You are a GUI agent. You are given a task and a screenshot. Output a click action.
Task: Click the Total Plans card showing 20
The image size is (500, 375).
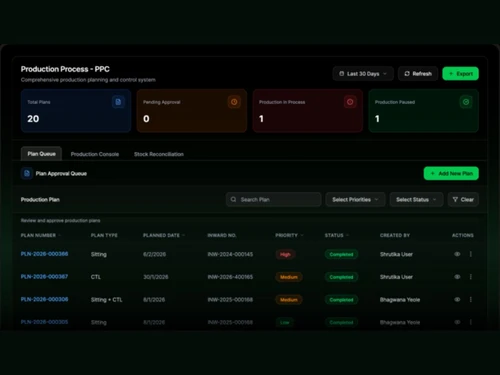click(76, 111)
